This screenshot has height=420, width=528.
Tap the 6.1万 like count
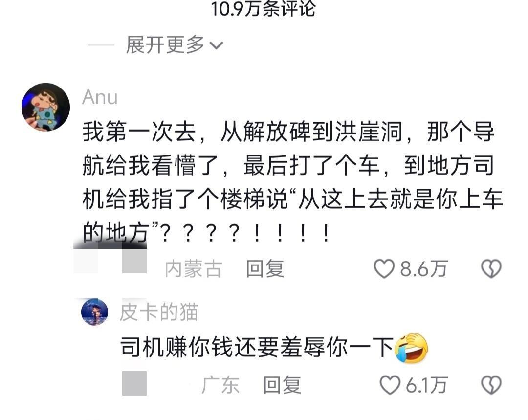coord(426,385)
